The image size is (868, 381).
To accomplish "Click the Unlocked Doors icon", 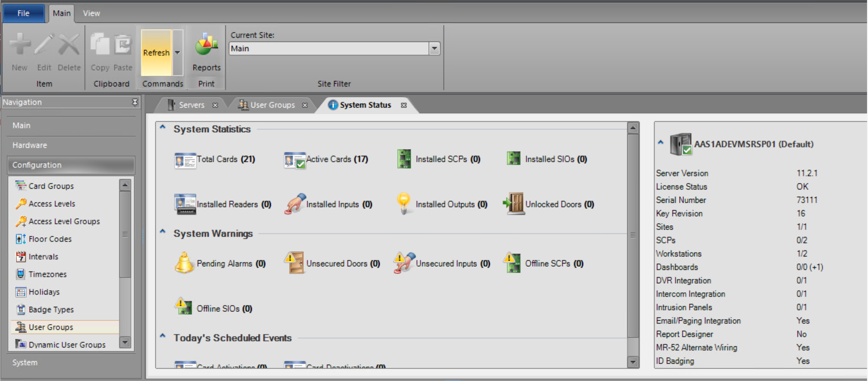I will click(x=513, y=204).
